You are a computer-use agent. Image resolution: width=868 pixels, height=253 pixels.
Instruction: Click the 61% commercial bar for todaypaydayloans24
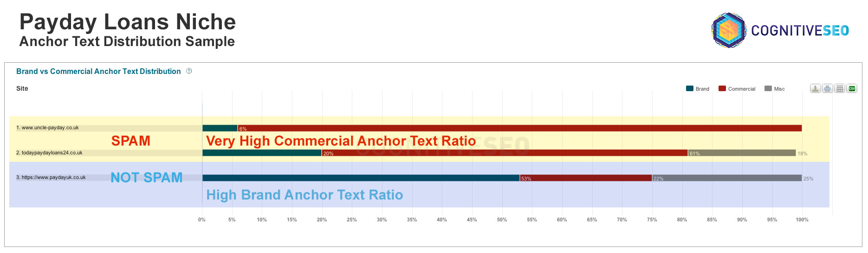(505, 153)
